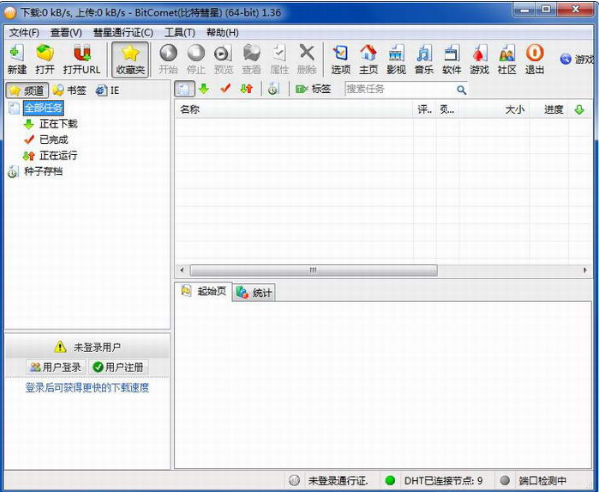Open the 工具(T) menu
This screenshot has width=600, height=492.
pos(180,33)
